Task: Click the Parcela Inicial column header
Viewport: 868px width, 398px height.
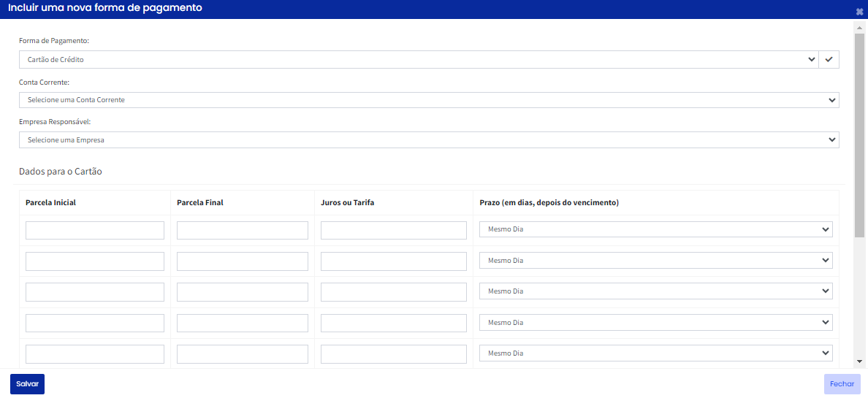Action: [50, 202]
